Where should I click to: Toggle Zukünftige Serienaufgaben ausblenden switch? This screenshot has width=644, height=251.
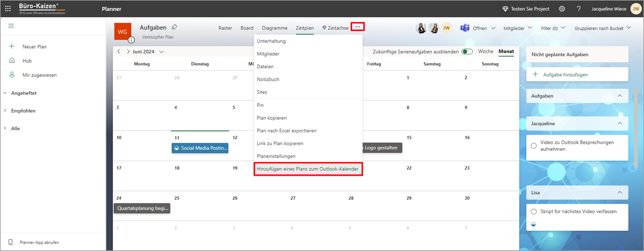pos(467,52)
